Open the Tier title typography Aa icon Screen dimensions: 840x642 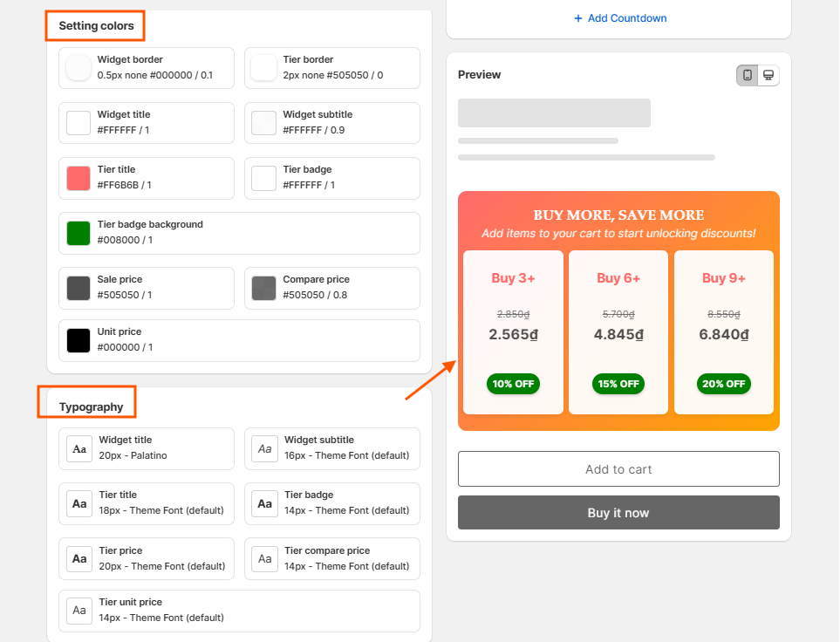point(79,503)
